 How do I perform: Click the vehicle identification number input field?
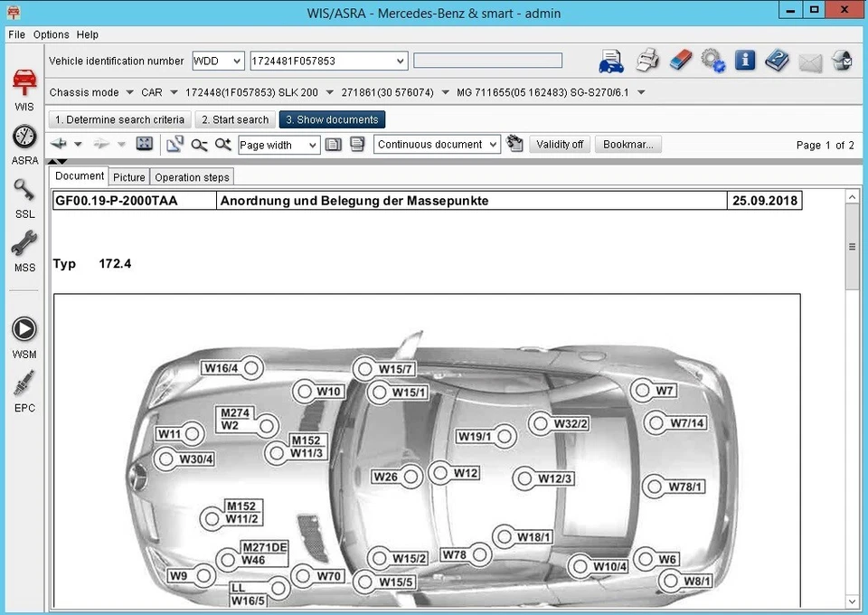pos(325,61)
